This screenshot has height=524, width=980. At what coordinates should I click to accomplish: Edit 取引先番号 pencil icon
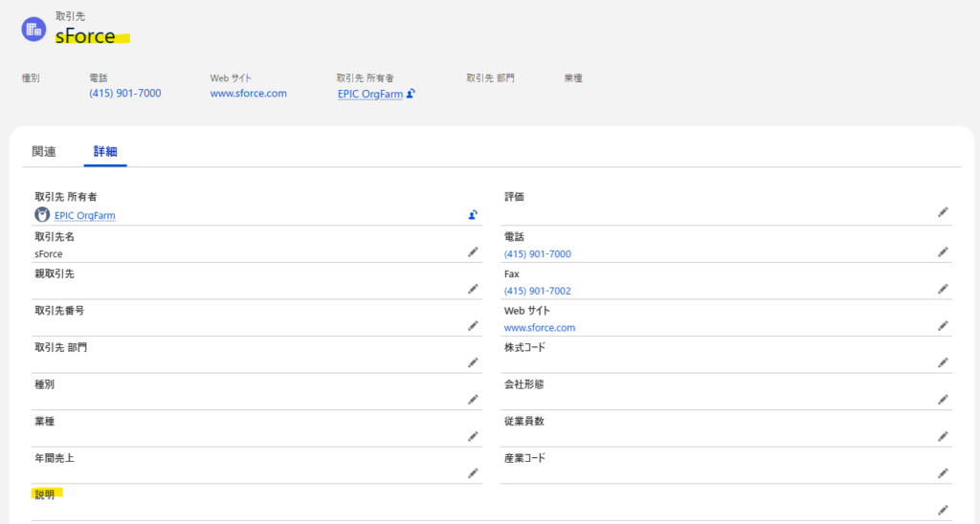tap(473, 326)
